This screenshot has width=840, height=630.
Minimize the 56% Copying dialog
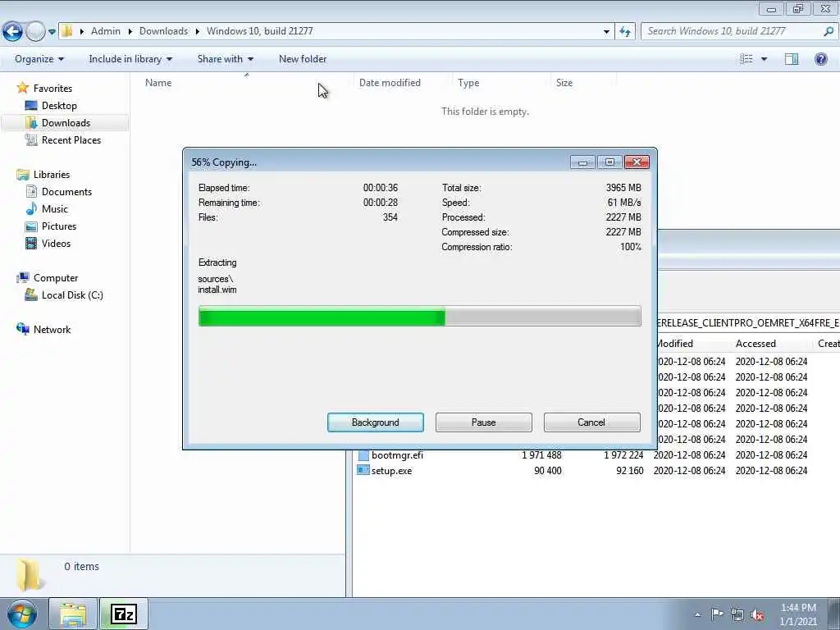(583, 162)
